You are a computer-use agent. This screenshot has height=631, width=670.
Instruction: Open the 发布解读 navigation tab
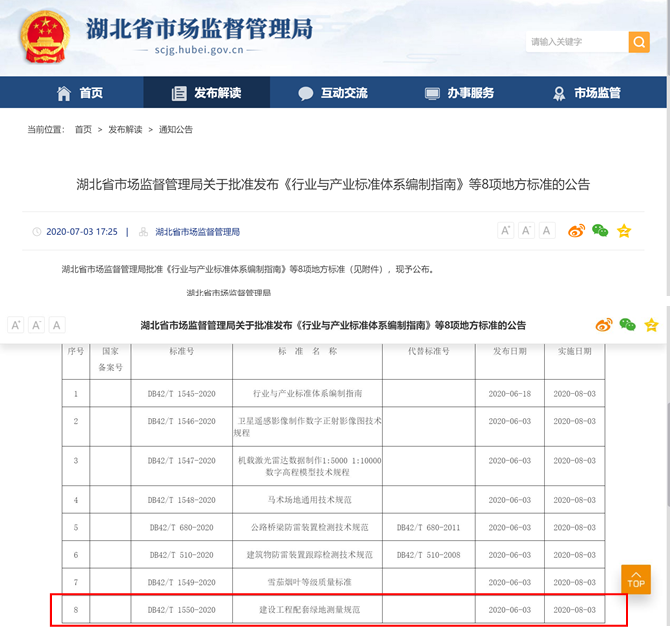tap(206, 93)
